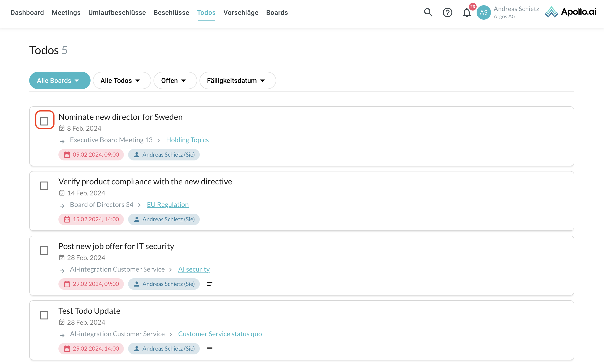Go to the Meetings tab

66,12
